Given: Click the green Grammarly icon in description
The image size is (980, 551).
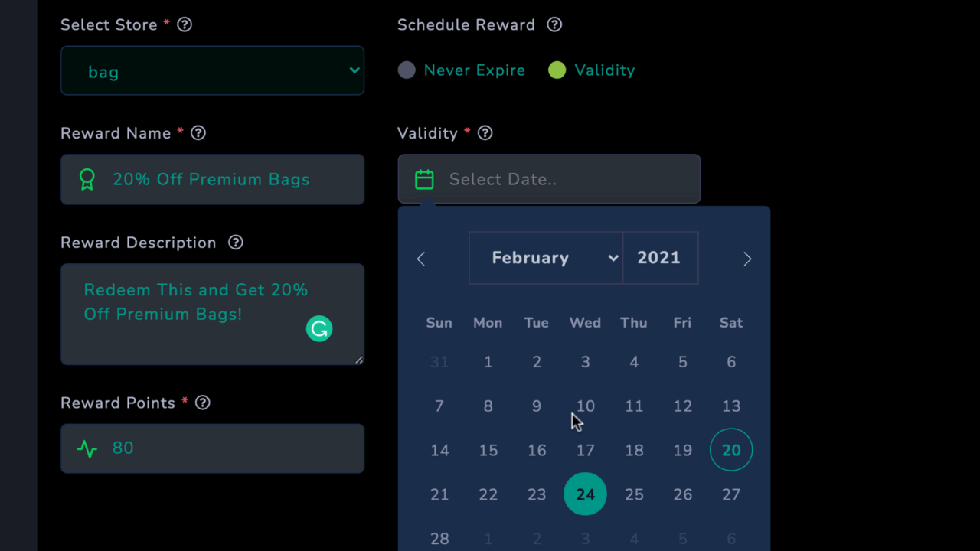Looking at the screenshot, I should (x=319, y=328).
